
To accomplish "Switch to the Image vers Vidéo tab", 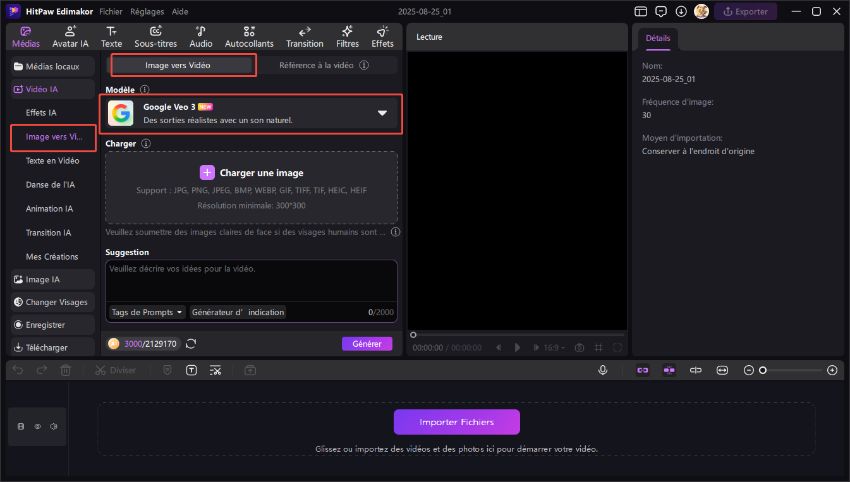I will point(183,65).
